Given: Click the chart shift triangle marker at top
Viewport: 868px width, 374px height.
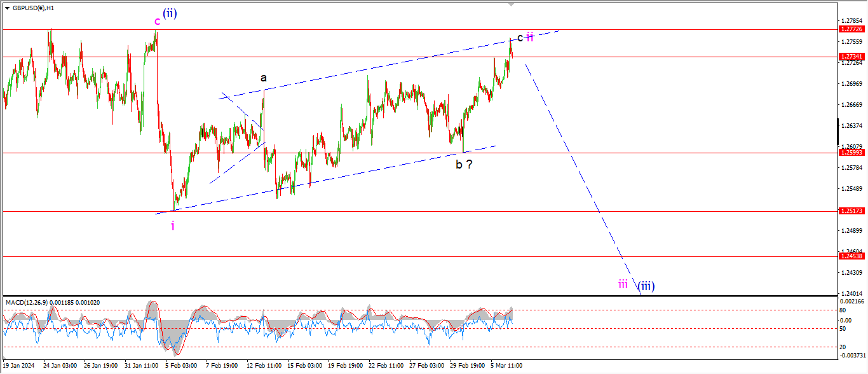Looking at the screenshot, I should click(511, 4).
